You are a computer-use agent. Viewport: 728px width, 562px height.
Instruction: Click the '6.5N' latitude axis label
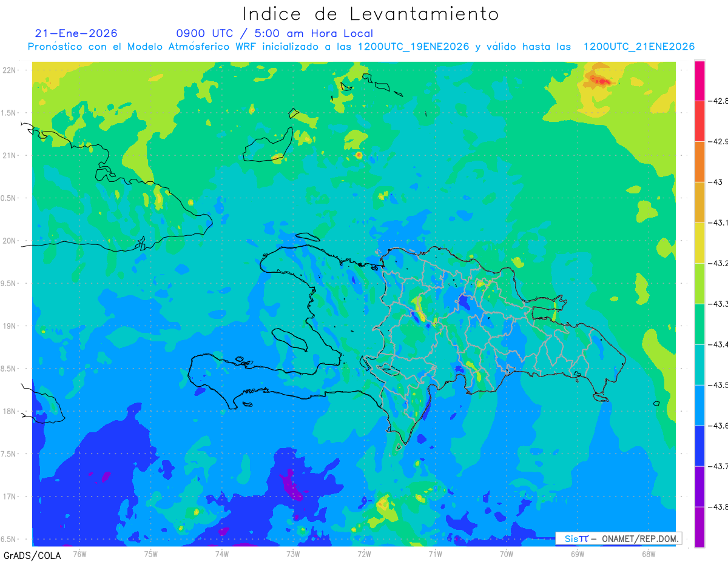pos(9,540)
